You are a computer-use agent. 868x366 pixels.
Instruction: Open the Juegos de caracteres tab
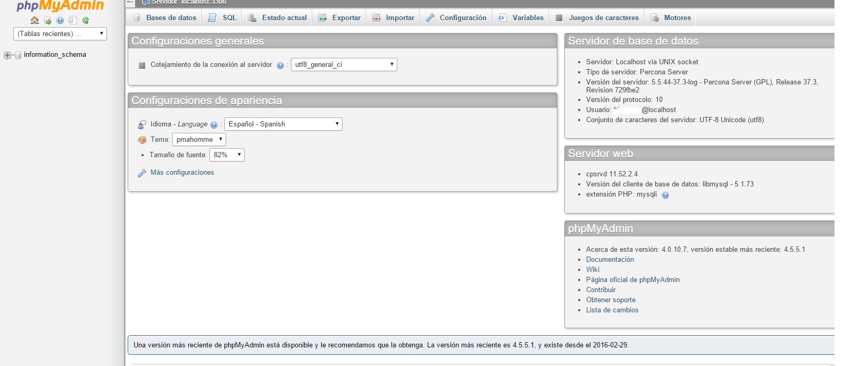click(597, 18)
